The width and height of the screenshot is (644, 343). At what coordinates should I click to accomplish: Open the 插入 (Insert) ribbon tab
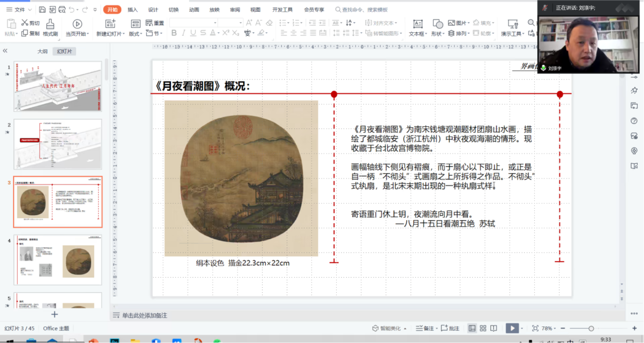[x=132, y=10]
